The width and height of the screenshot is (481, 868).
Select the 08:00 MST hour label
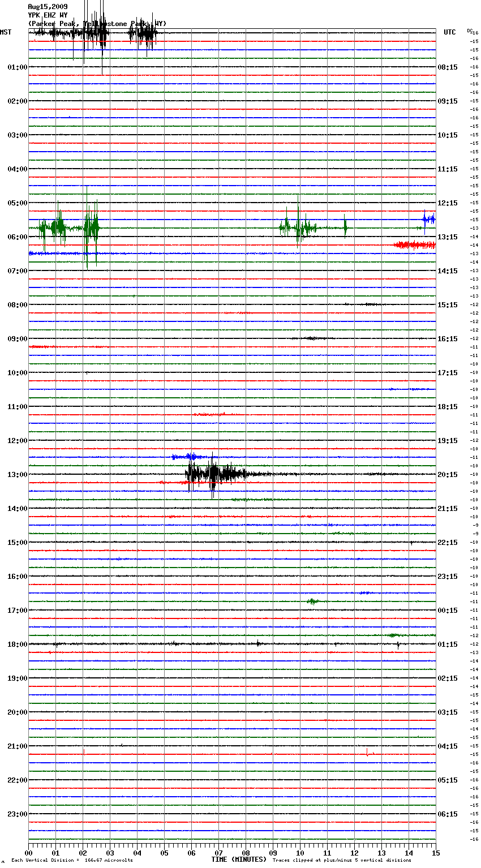pyautogui.click(x=18, y=305)
